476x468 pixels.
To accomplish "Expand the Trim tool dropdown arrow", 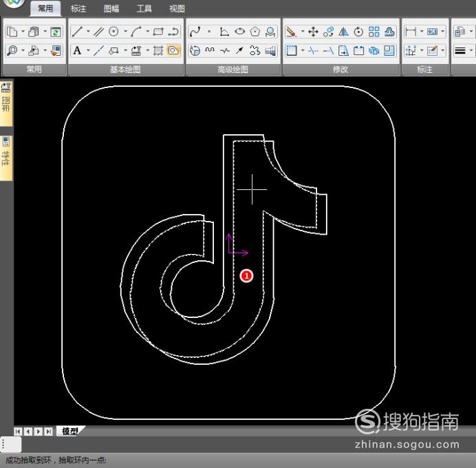I will 303,50.
